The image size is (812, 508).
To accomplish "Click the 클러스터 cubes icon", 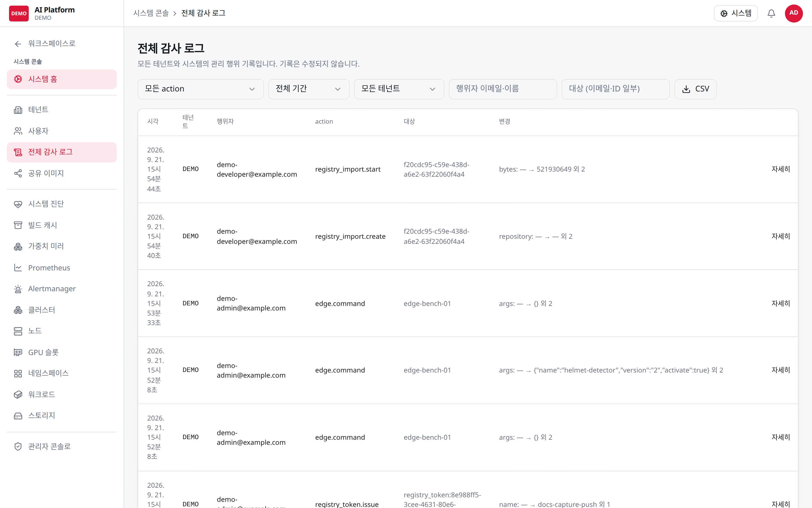I will [x=18, y=310].
